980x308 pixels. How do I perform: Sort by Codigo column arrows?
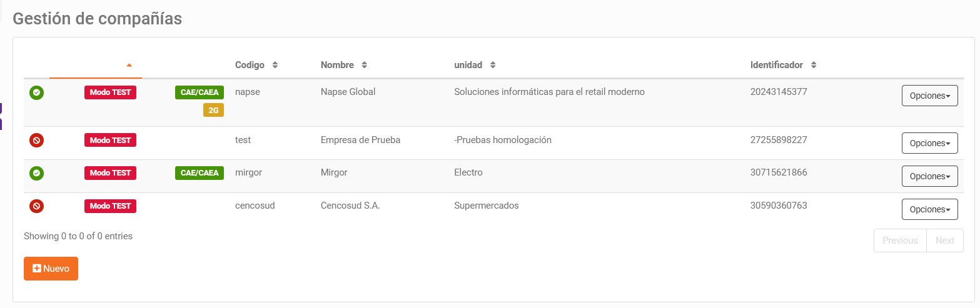[275, 65]
